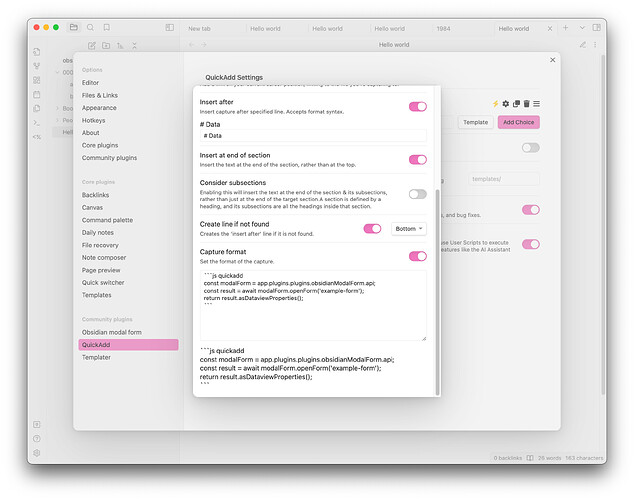Open the vault switcher icon above the help icon
634x500 pixels.
(x=37, y=424)
